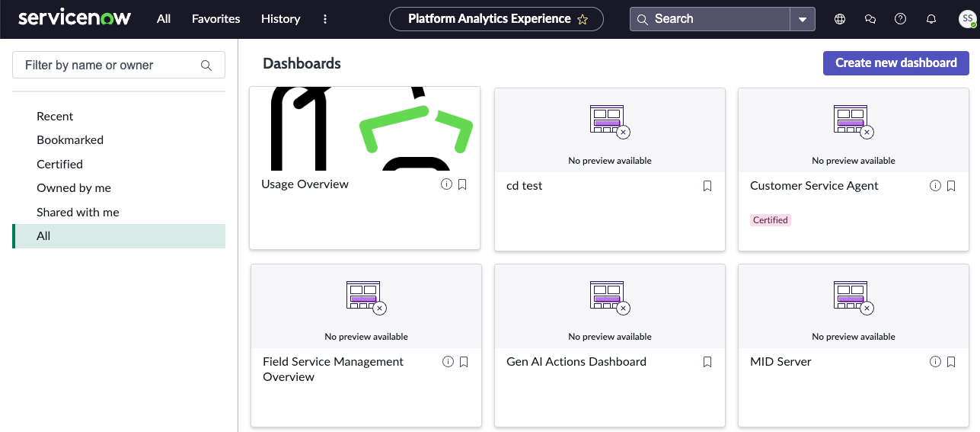Image resolution: width=980 pixels, height=432 pixels.
Task: Select the Certified filter
Action: 119,165
